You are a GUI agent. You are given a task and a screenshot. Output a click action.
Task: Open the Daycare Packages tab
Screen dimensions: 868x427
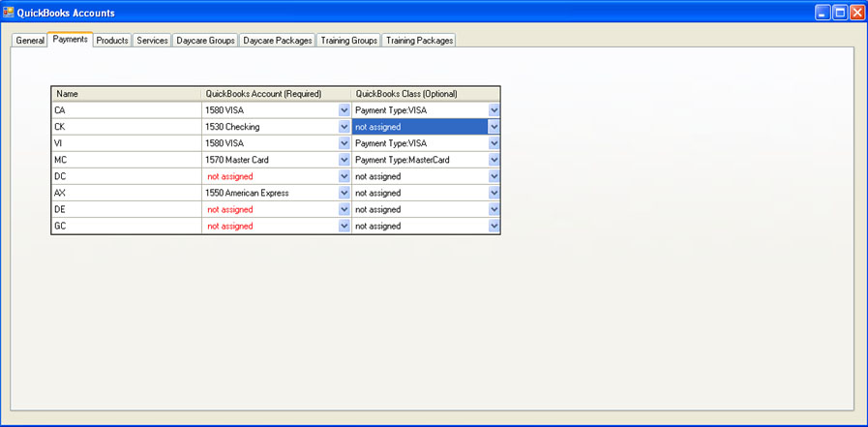click(278, 41)
